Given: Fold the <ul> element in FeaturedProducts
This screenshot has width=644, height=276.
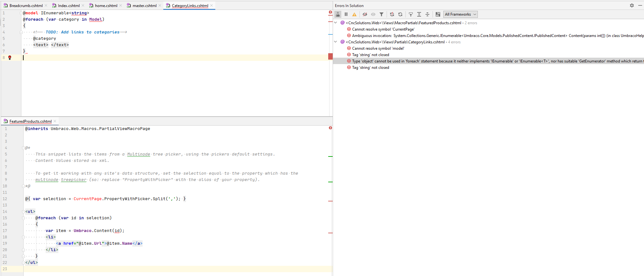Looking at the screenshot, I should (23, 212).
